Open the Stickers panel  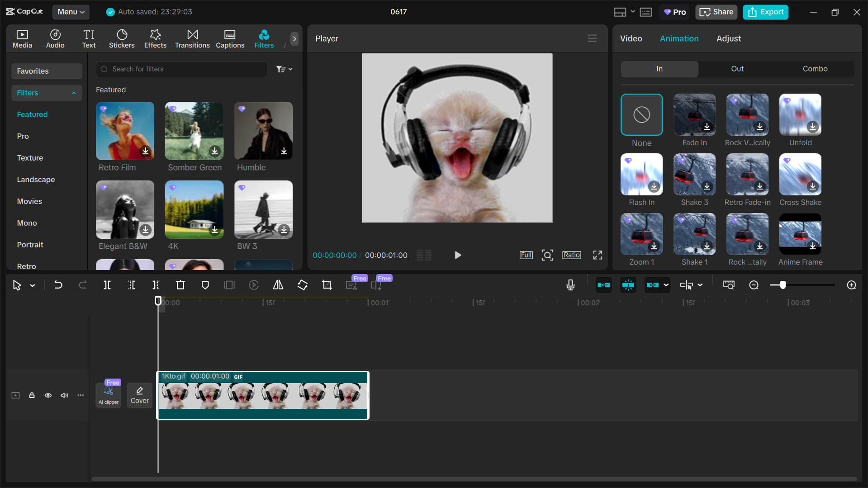coord(122,38)
